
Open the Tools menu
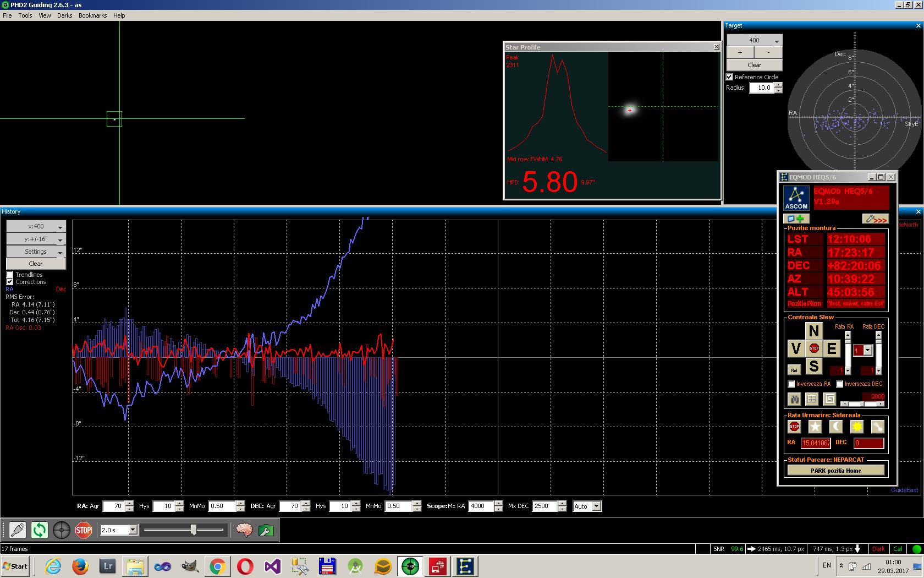point(25,15)
